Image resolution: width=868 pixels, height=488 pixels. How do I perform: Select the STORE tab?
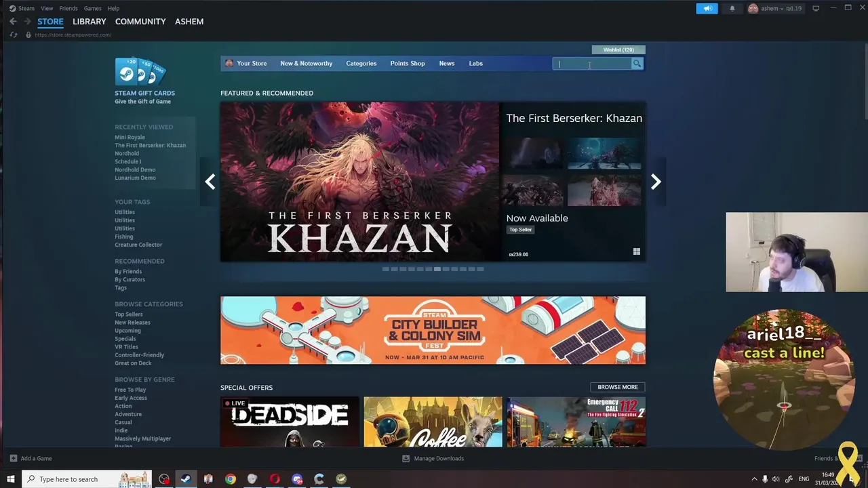[50, 22]
